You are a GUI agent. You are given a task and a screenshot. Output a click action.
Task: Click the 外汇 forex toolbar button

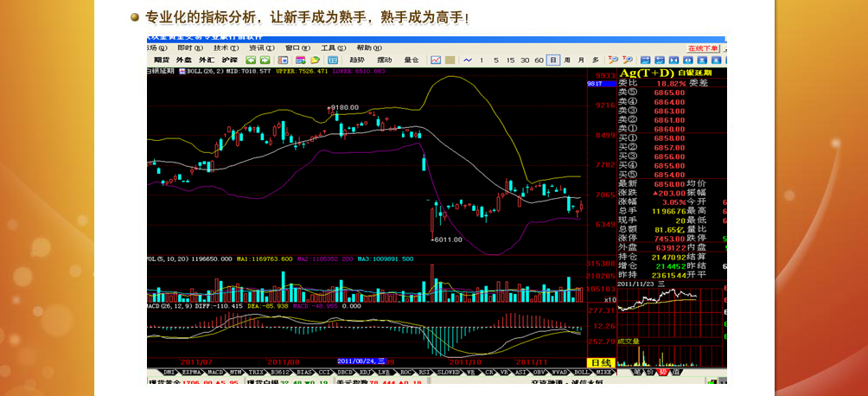coord(206,60)
